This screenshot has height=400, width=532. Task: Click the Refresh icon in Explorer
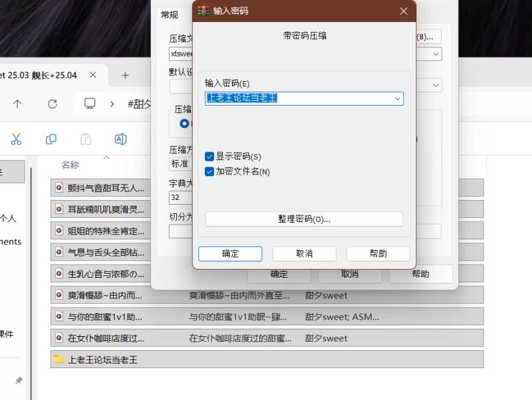click(x=53, y=104)
